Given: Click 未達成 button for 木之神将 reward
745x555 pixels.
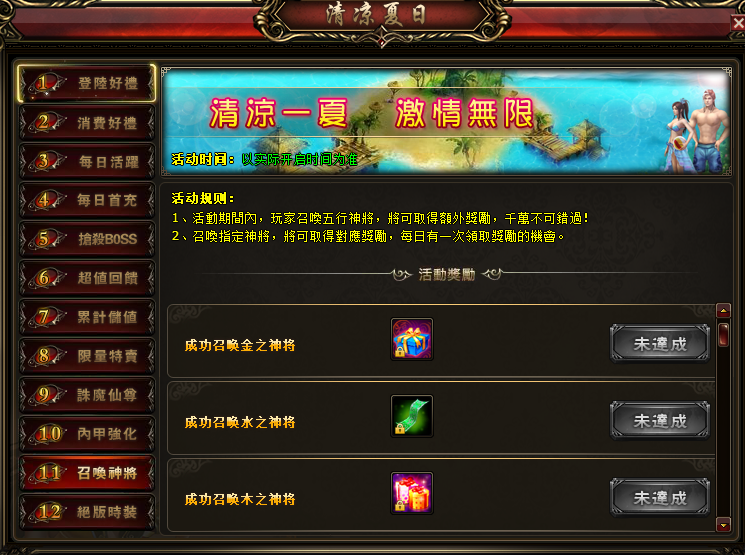Looking at the screenshot, I should tap(659, 498).
